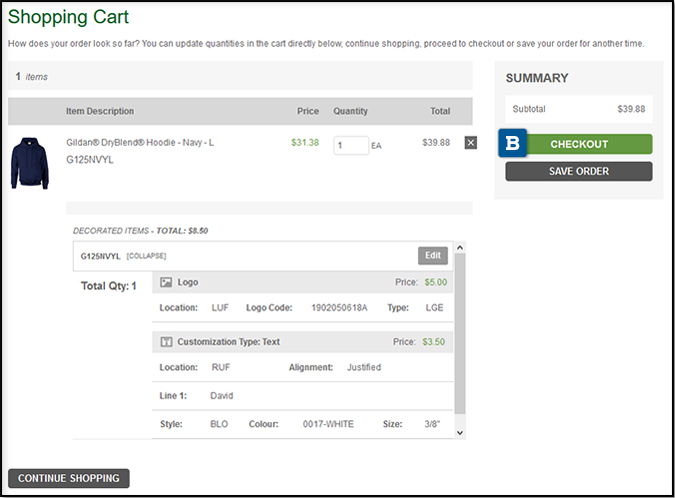This screenshot has width=675, height=498.
Task: Click the Quantity column header
Action: point(350,111)
